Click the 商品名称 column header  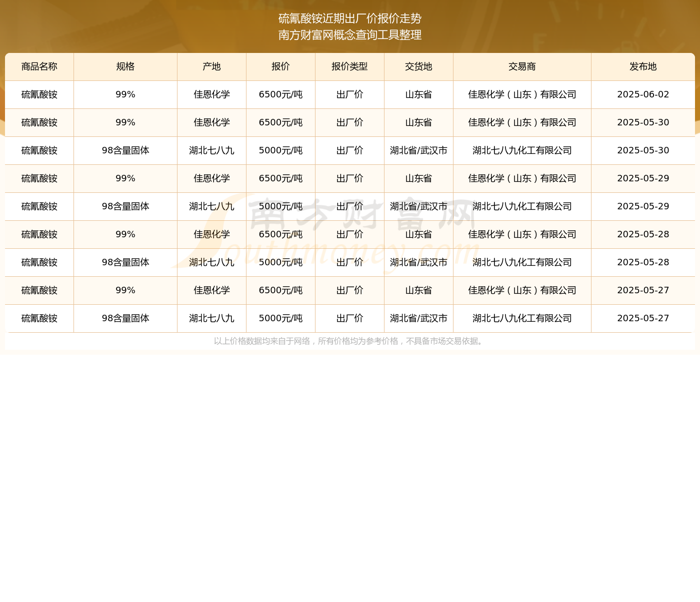tap(39, 66)
